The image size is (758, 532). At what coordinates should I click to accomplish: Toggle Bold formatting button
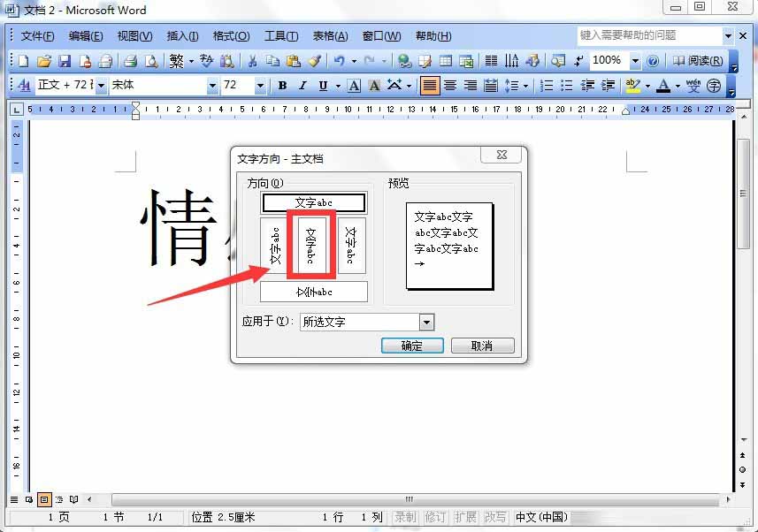pyautogui.click(x=282, y=86)
